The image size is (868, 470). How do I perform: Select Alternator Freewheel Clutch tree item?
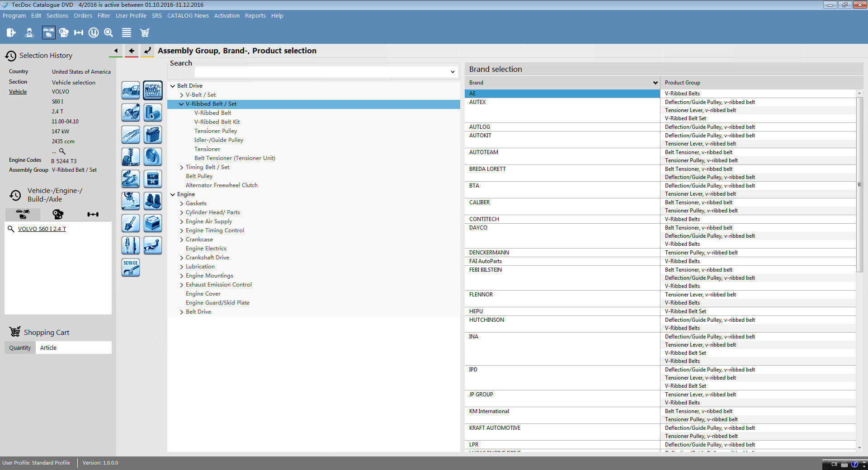tap(222, 185)
